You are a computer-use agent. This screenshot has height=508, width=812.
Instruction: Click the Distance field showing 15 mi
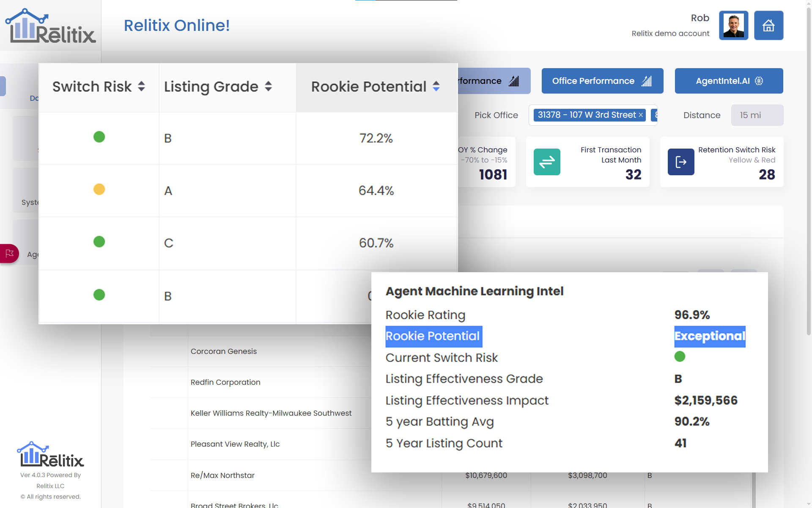pos(757,115)
